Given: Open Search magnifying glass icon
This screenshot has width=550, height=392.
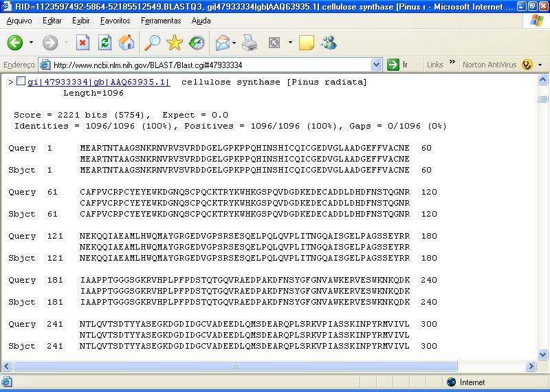Looking at the screenshot, I should coord(152,43).
